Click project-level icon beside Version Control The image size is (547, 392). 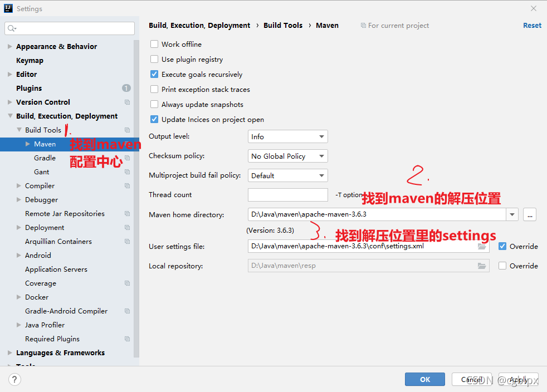point(128,102)
